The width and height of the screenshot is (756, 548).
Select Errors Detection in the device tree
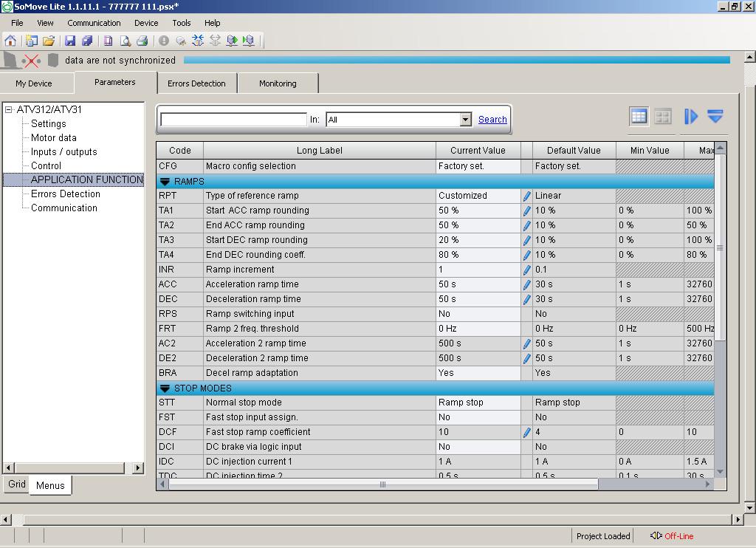tap(66, 193)
